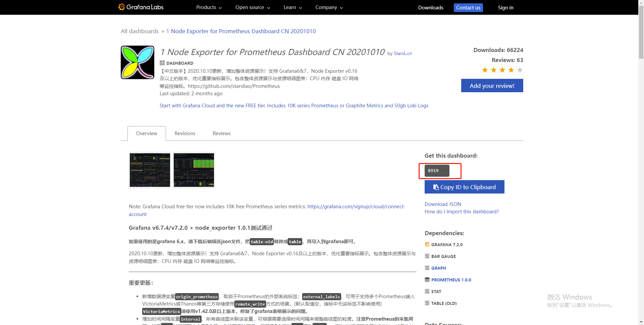Click the GRAFANA 7.2.0 dependency text
The width and height of the screenshot is (644, 325).
[447, 245]
